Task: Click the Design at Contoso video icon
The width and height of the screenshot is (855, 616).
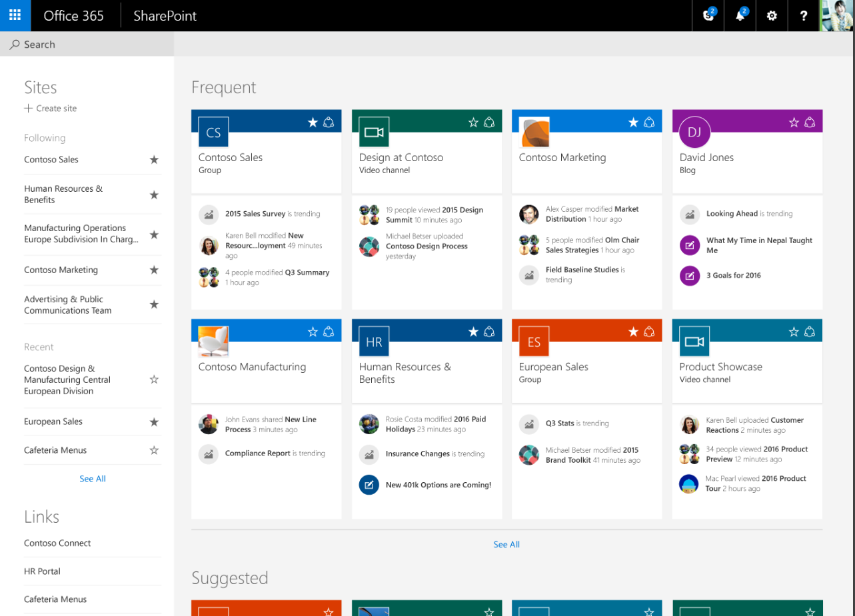Action: [374, 133]
